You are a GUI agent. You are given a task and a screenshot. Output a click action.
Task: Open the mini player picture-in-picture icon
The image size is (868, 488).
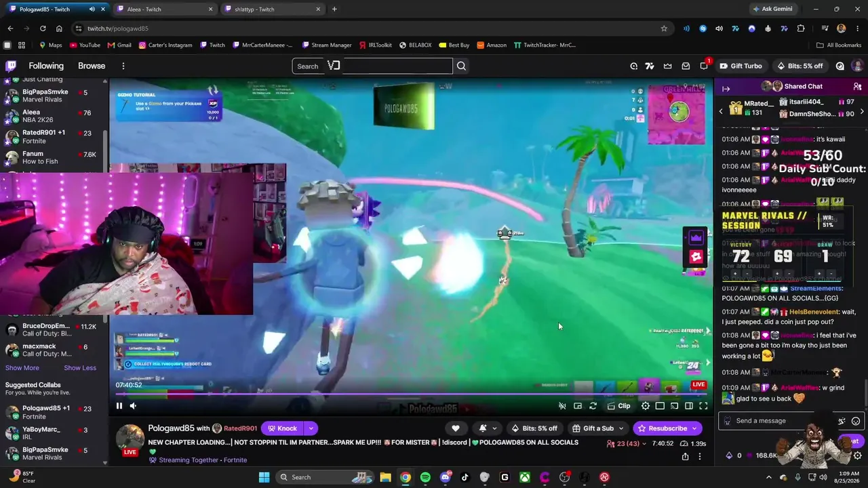coord(578,406)
